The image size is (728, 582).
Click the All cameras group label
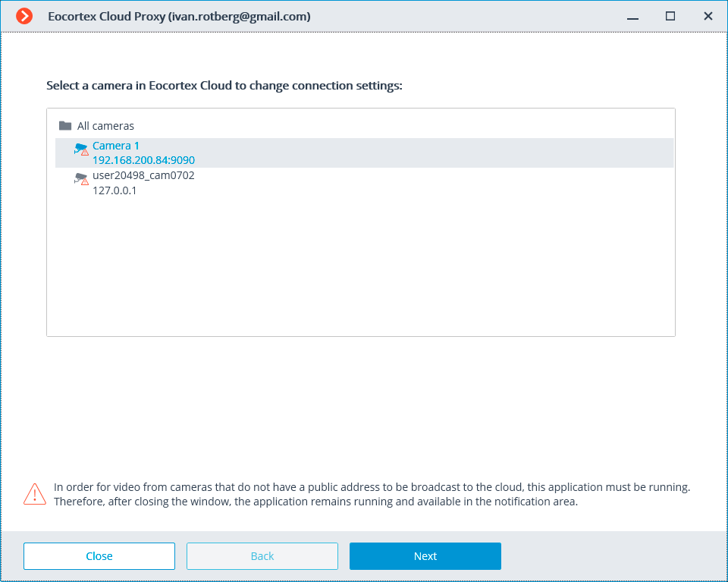click(x=107, y=125)
